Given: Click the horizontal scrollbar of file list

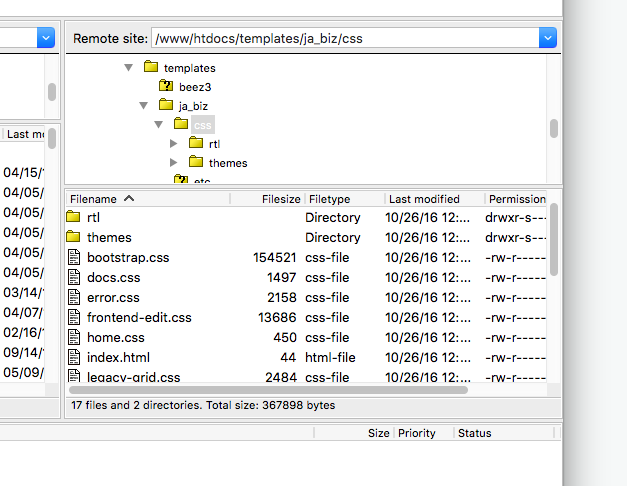Looking at the screenshot, I should [270, 390].
